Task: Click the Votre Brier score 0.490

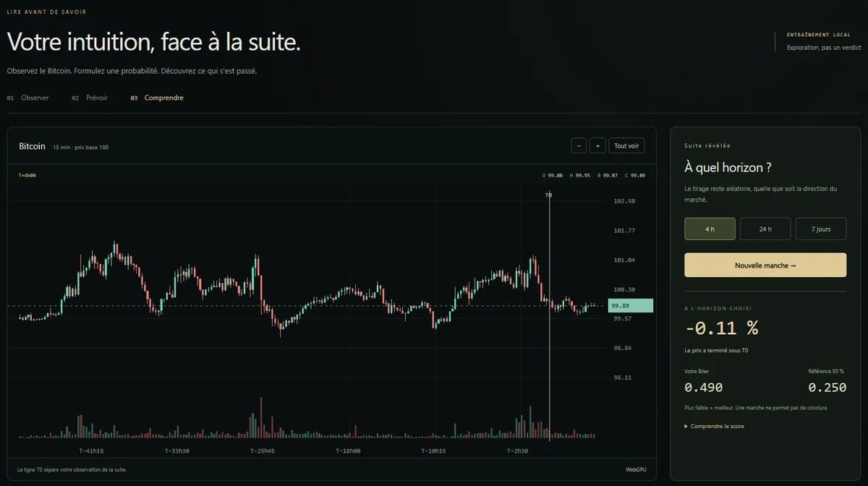Action: (x=704, y=388)
